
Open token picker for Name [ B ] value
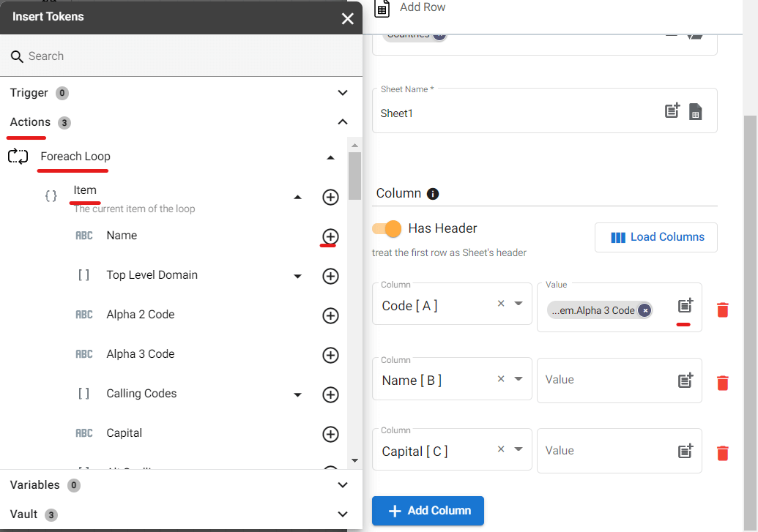(x=685, y=381)
